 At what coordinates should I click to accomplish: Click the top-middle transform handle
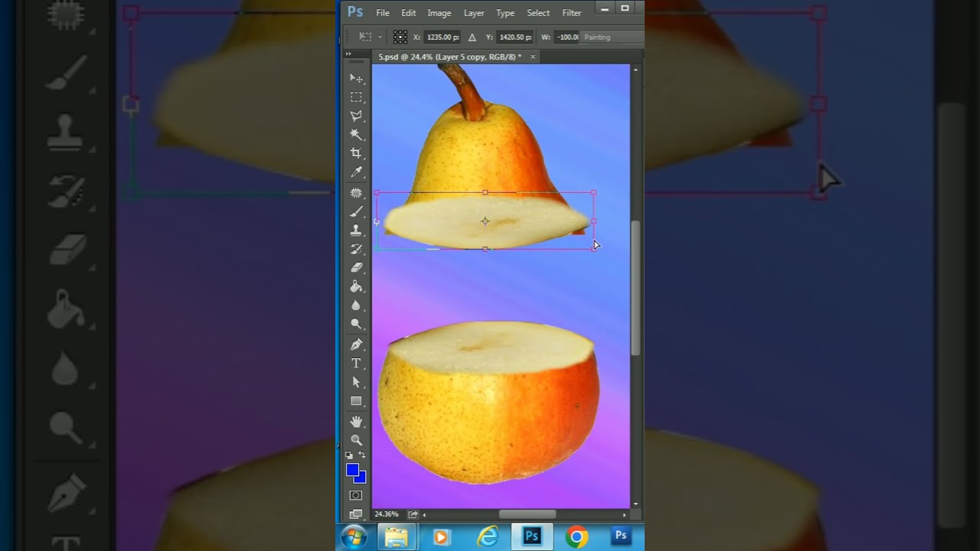[485, 193]
